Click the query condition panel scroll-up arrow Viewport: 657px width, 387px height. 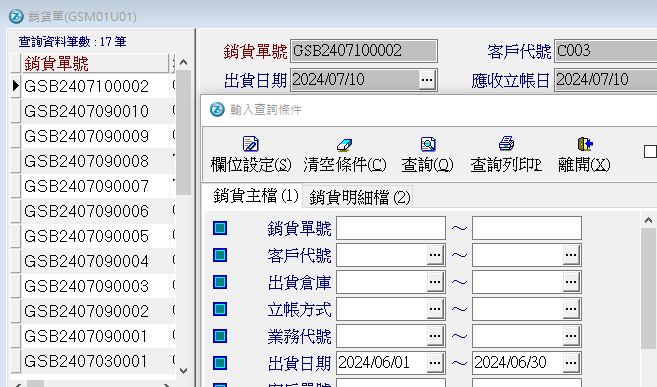pos(649,220)
